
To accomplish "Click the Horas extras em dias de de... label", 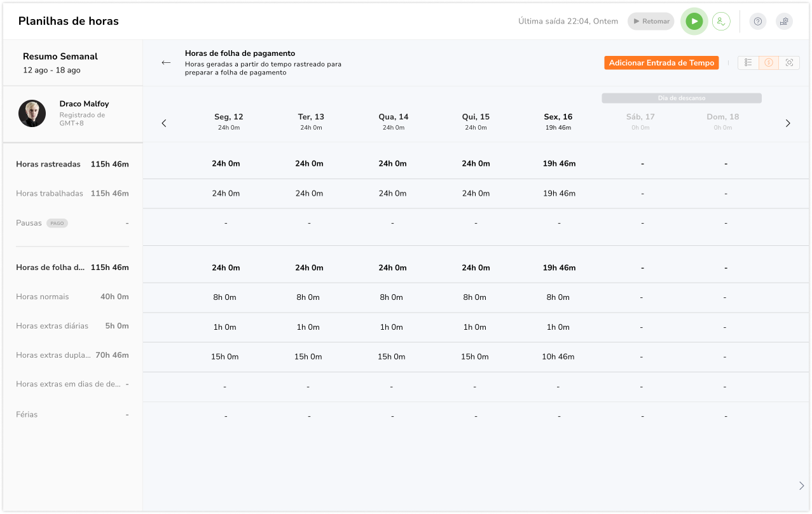I will [x=68, y=384].
